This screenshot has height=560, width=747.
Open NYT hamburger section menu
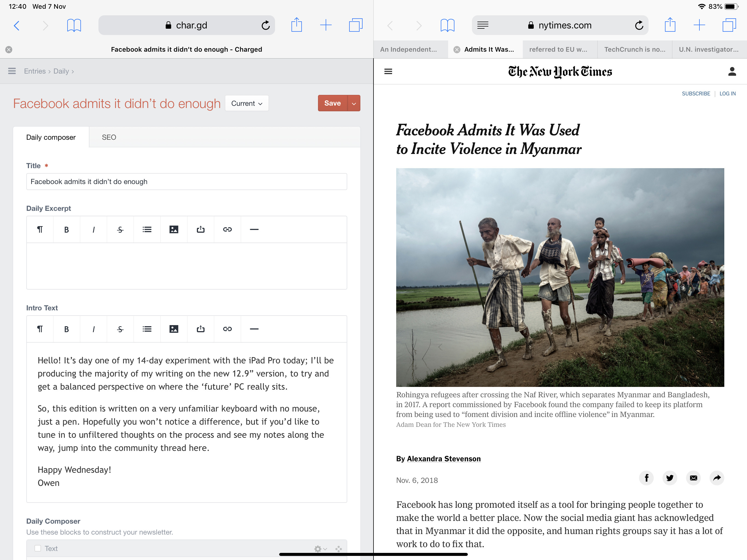[x=388, y=71]
